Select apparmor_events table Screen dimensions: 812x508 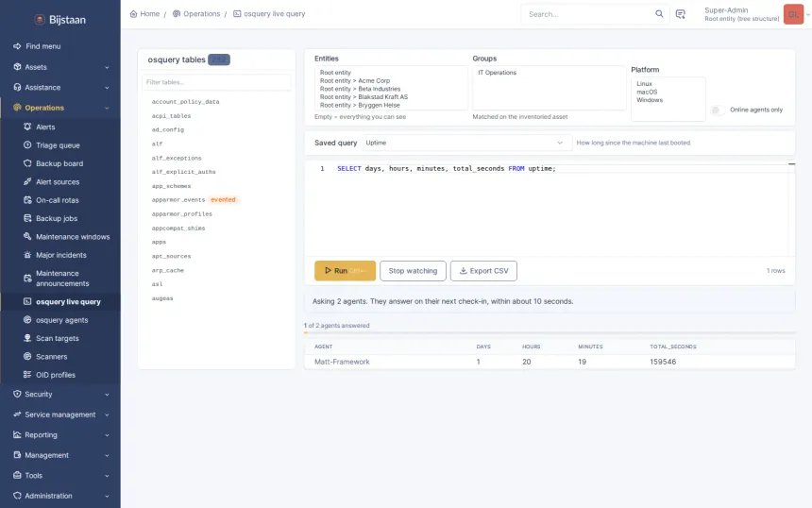click(178, 199)
